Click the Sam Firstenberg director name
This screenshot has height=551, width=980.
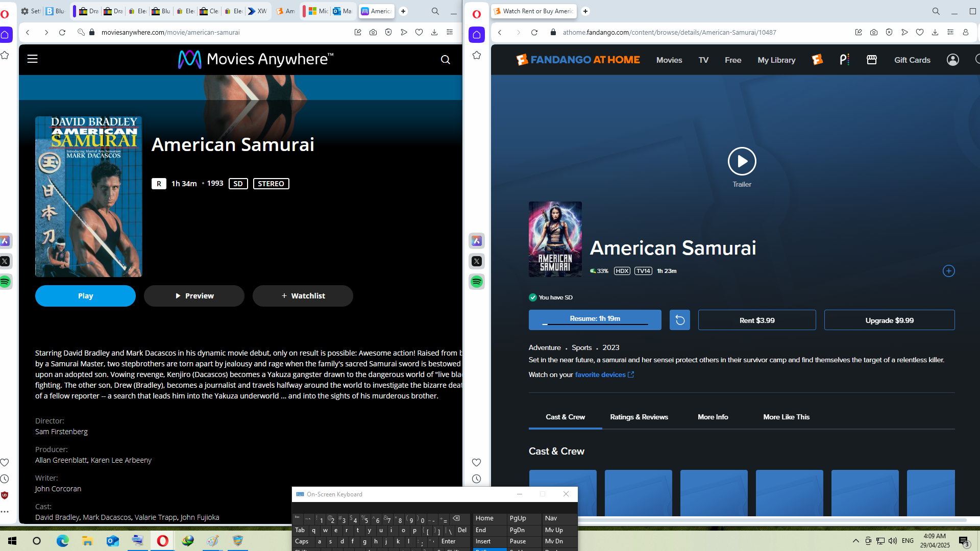click(x=61, y=432)
